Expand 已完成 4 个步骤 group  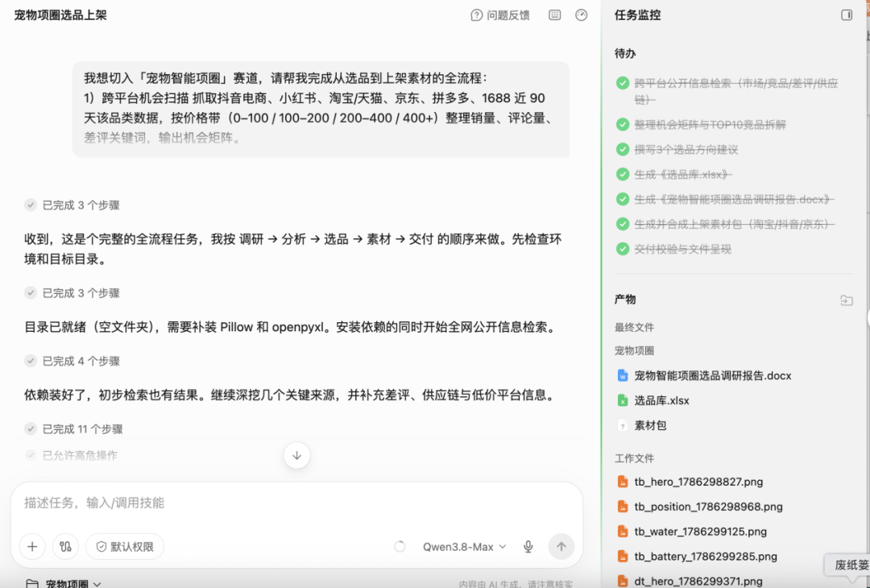(x=72, y=361)
